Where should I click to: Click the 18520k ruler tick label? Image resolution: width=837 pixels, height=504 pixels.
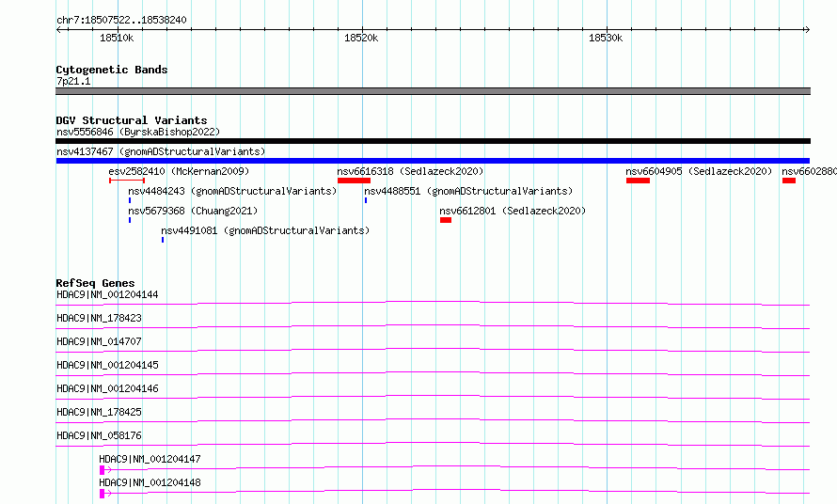click(361, 38)
